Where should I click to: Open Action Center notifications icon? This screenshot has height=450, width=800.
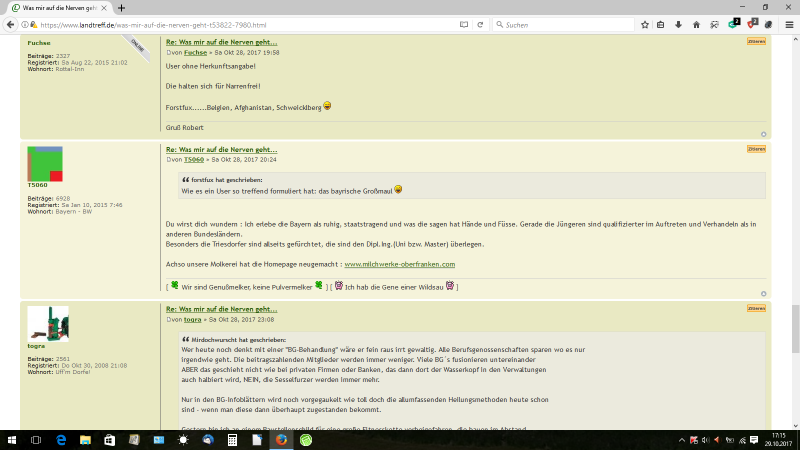pos(754,440)
